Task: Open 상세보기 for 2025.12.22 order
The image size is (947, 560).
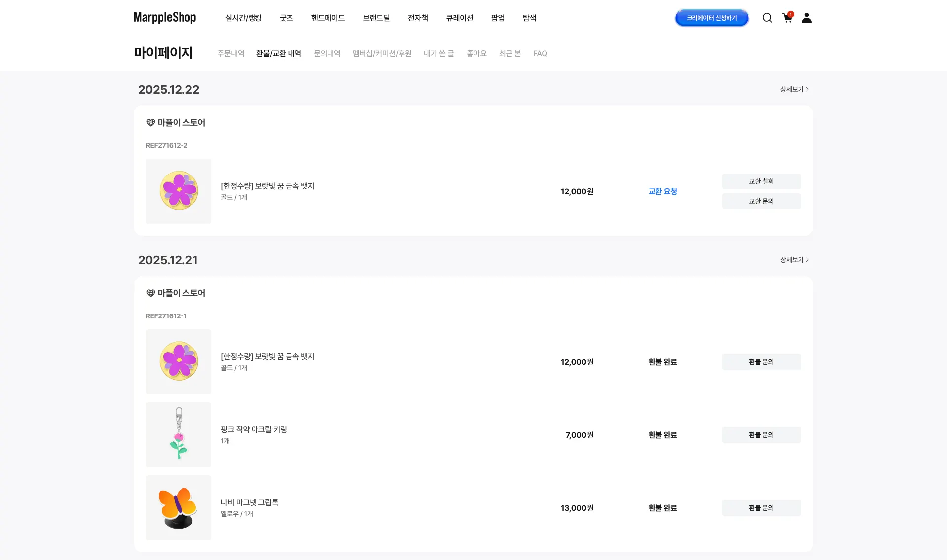Action: [x=794, y=89]
